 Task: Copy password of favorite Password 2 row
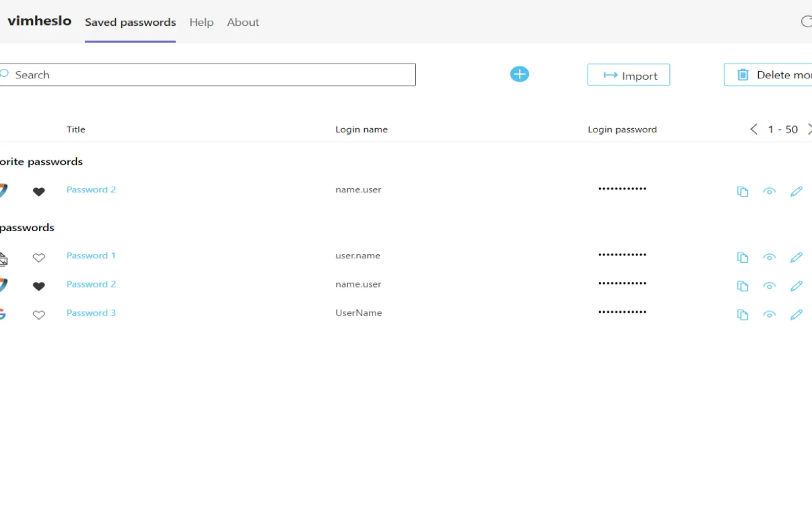point(742,192)
